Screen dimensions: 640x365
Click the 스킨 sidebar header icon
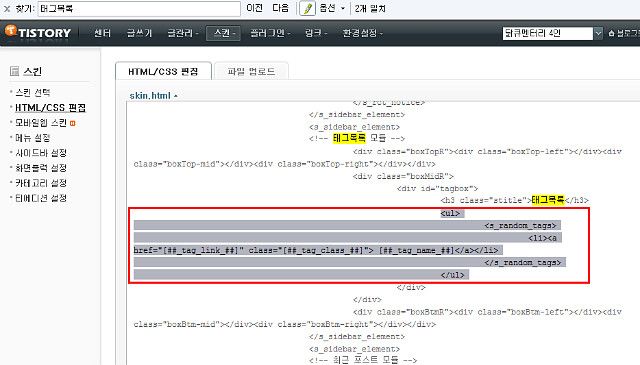pos(14,71)
